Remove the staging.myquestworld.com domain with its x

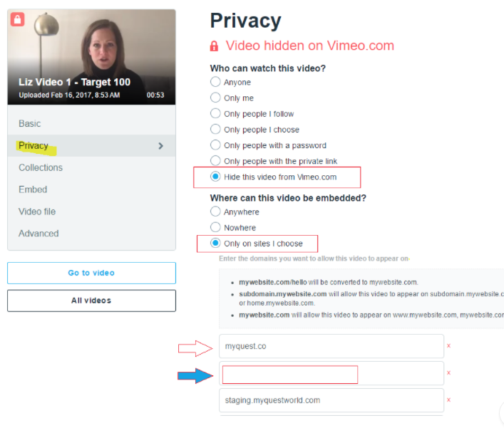click(448, 400)
